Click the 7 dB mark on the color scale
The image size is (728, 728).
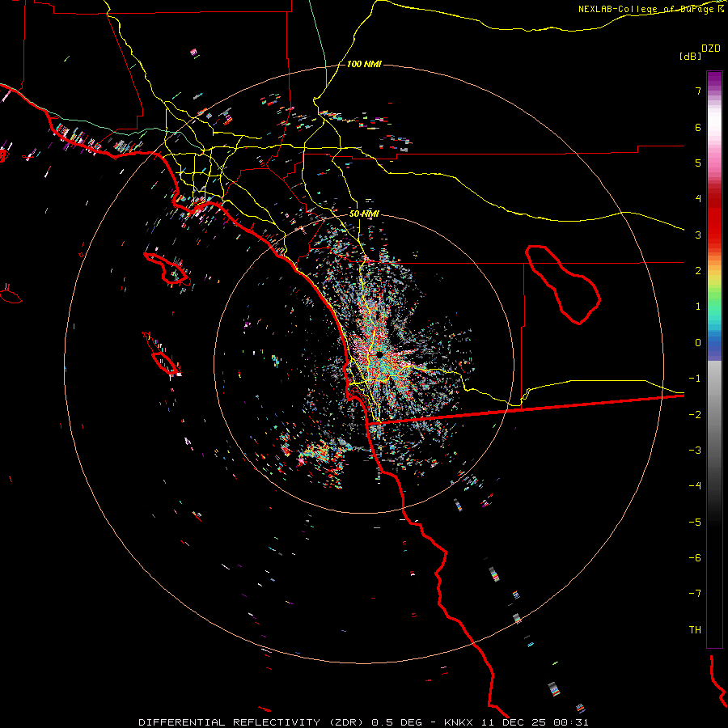698,91
